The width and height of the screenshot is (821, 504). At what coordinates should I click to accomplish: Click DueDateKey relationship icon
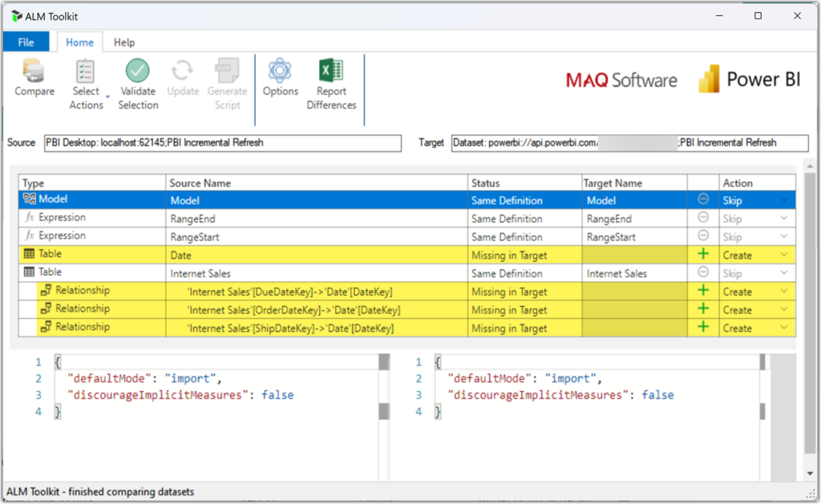pos(46,290)
